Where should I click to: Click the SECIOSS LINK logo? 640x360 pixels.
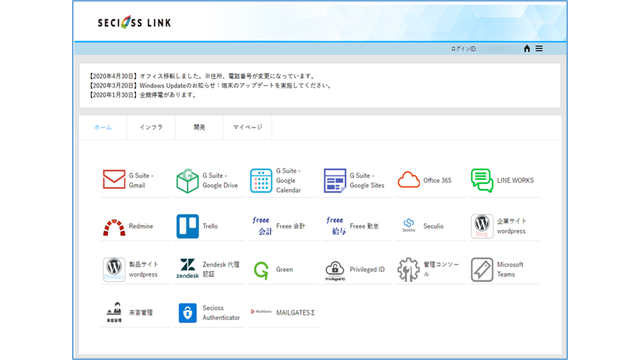point(134,22)
